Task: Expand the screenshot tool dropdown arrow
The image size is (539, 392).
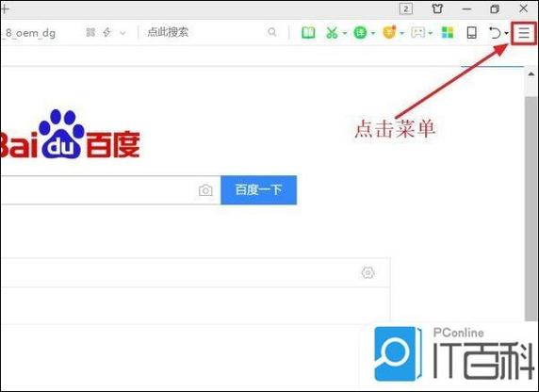Action: [345, 33]
